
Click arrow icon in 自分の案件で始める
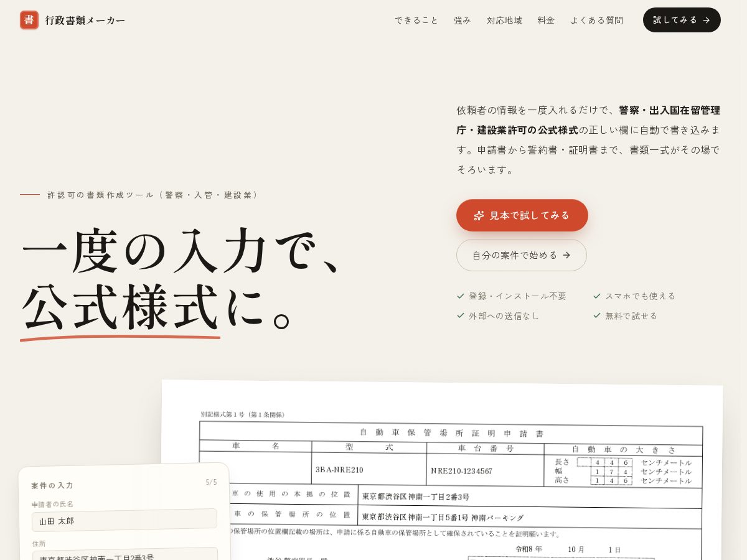(566, 255)
